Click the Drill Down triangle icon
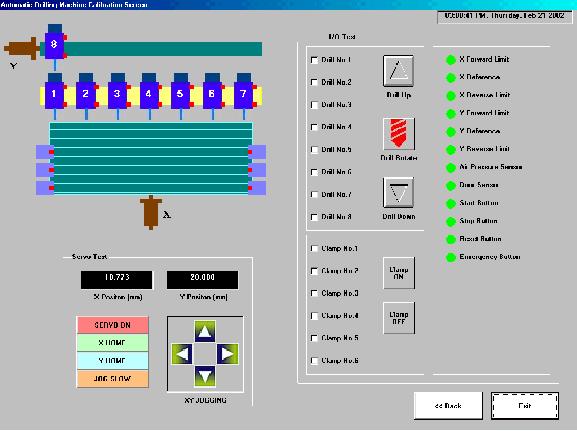 tap(398, 193)
